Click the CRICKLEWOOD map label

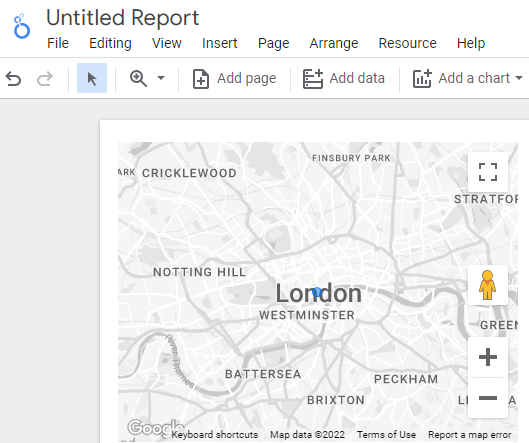click(189, 173)
